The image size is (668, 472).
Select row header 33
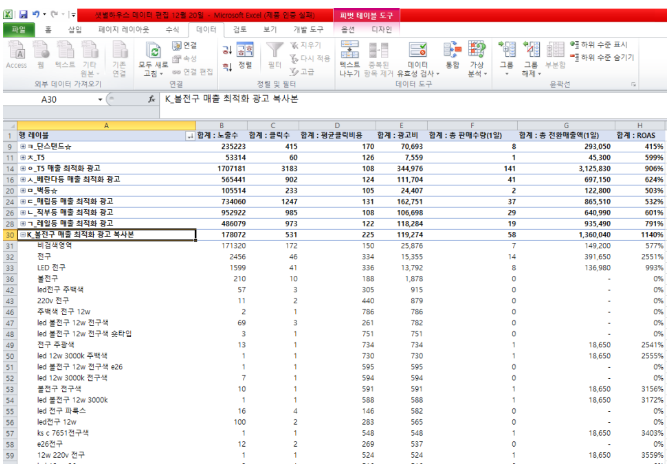[10, 268]
